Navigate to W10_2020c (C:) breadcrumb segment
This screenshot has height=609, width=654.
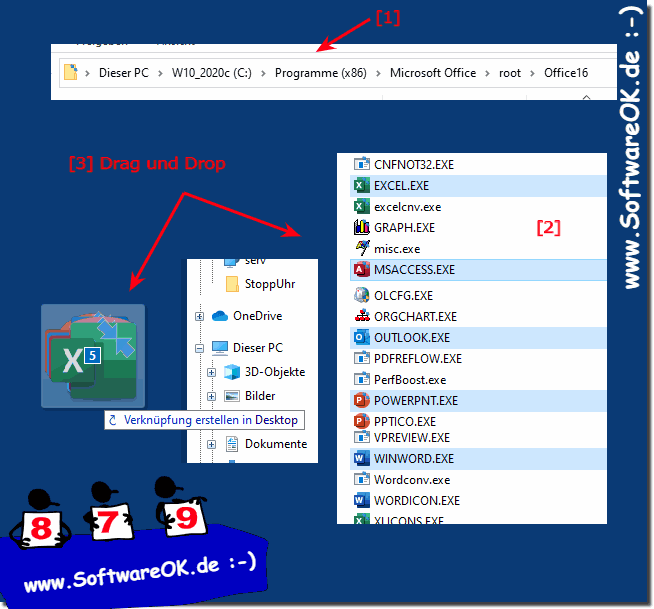click(212, 73)
